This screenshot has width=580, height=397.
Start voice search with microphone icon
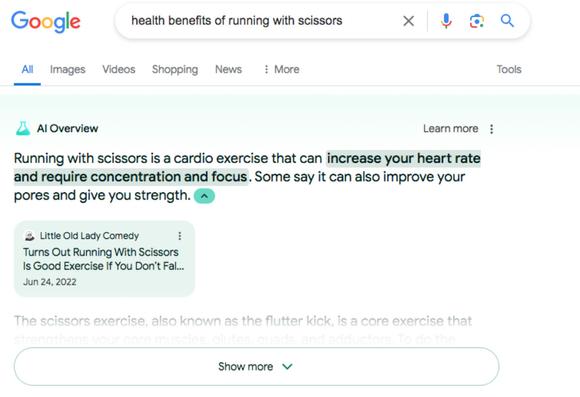tap(446, 21)
